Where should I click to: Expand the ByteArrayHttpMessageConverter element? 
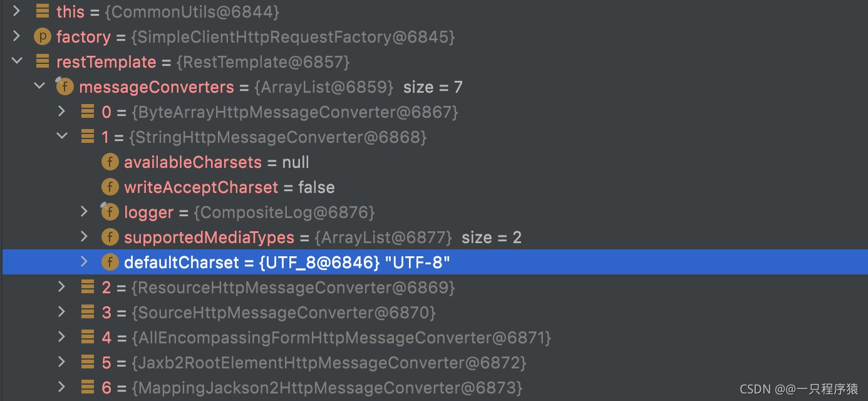[x=61, y=112]
